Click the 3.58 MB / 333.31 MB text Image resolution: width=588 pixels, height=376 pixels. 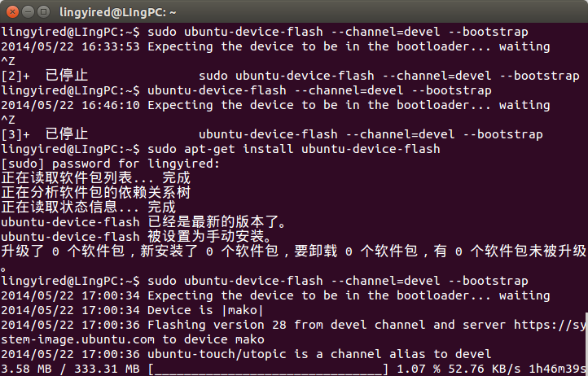tap(71, 369)
